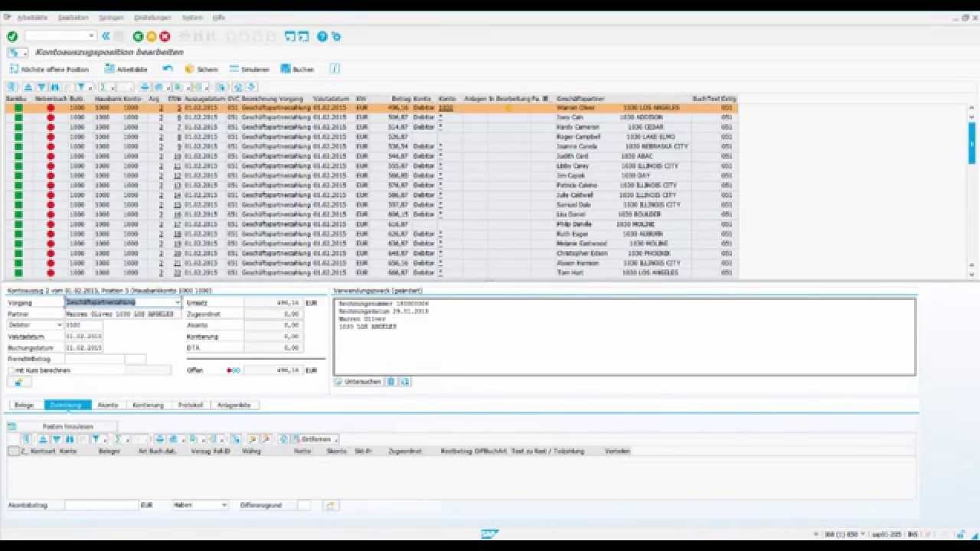This screenshot has width=980, height=551.
Task: Click scroll down arrow of upper grid
Action: (972, 274)
